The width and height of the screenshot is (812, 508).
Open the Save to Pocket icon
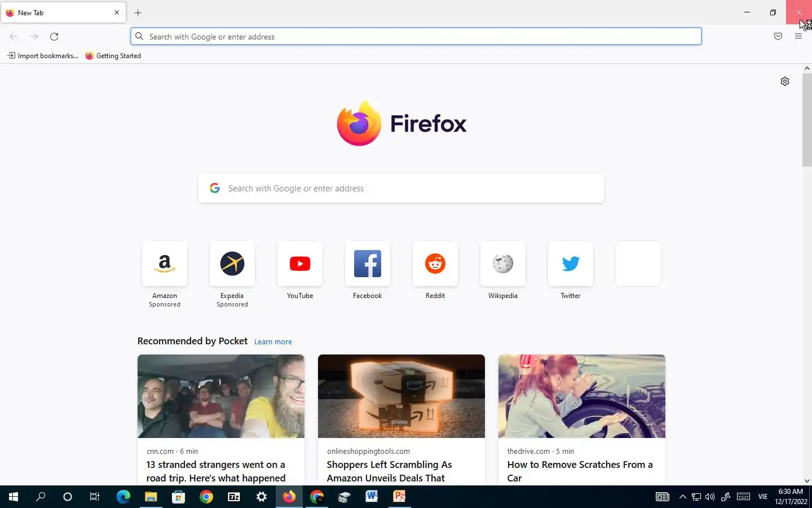tap(778, 36)
